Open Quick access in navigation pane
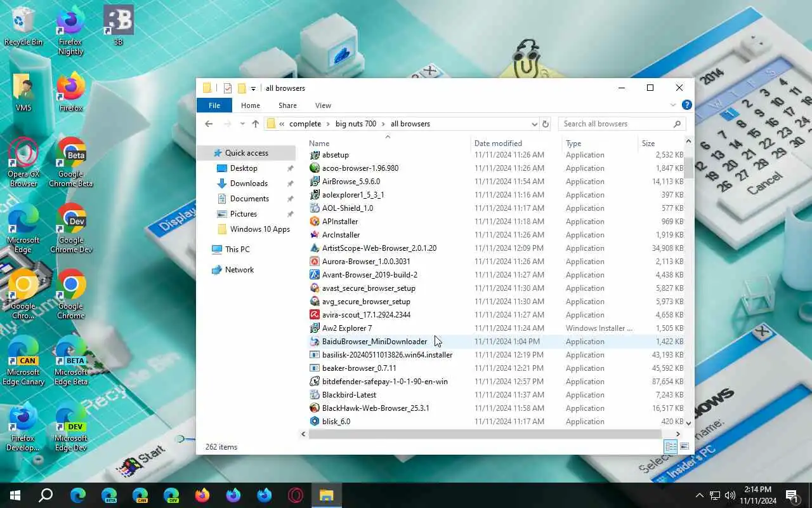812x508 pixels. point(246,153)
